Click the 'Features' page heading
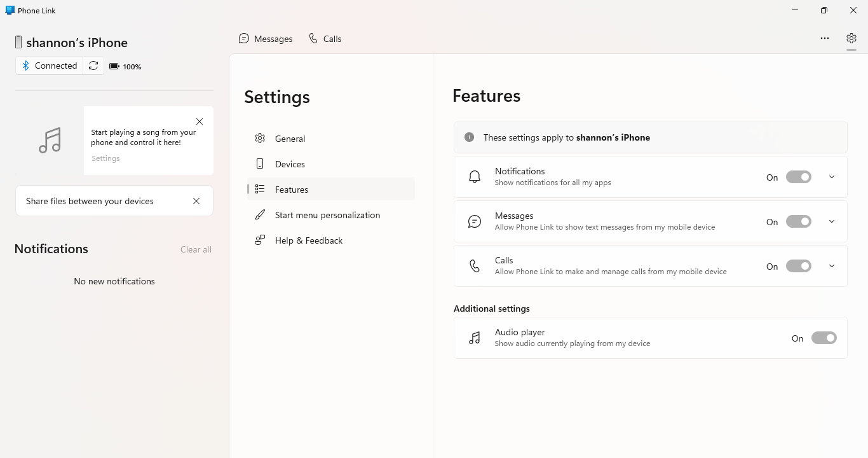The height and width of the screenshot is (458, 868). [487, 96]
